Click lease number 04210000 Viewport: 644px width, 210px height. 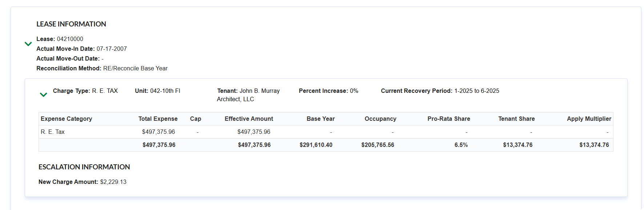(70, 39)
